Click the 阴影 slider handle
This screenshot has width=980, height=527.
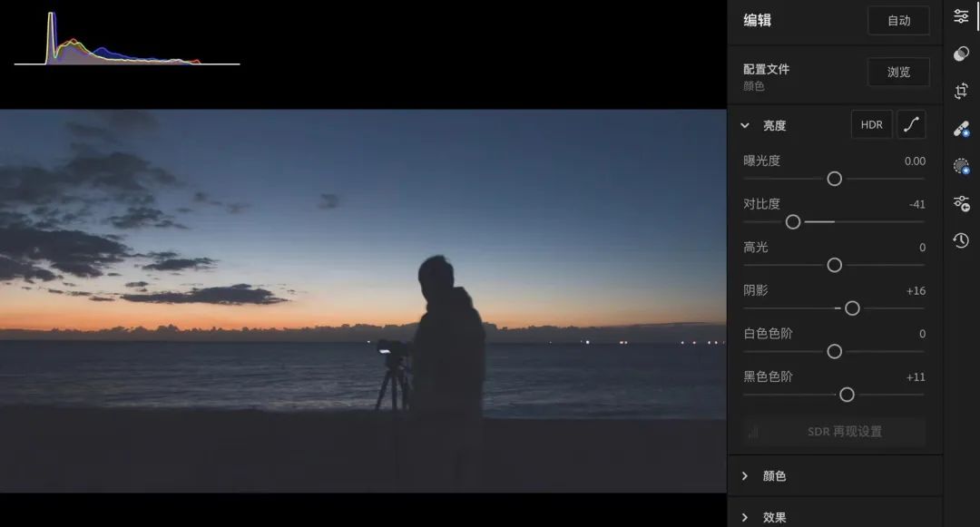tap(852, 308)
